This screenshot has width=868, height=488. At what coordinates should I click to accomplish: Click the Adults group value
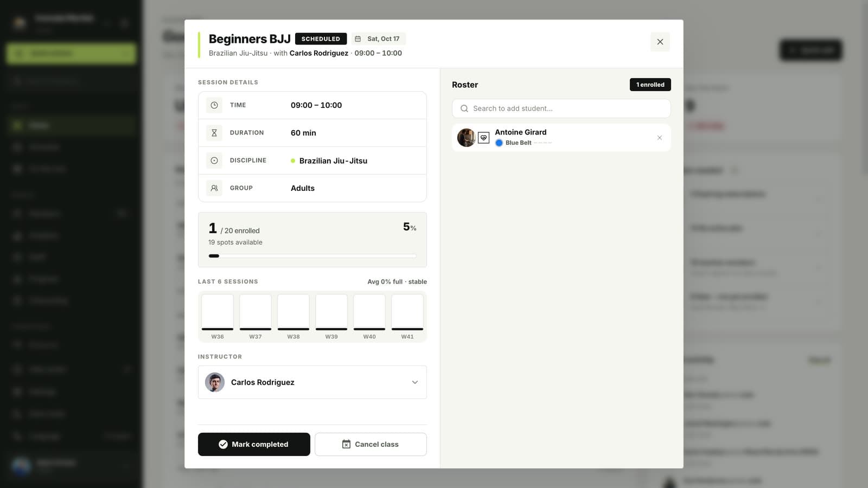[303, 188]
